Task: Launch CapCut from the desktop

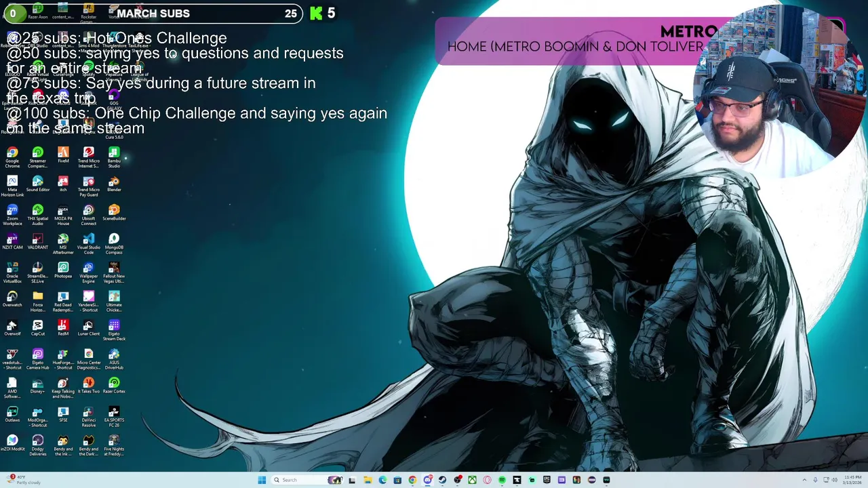Action: [x=37, y=328]
